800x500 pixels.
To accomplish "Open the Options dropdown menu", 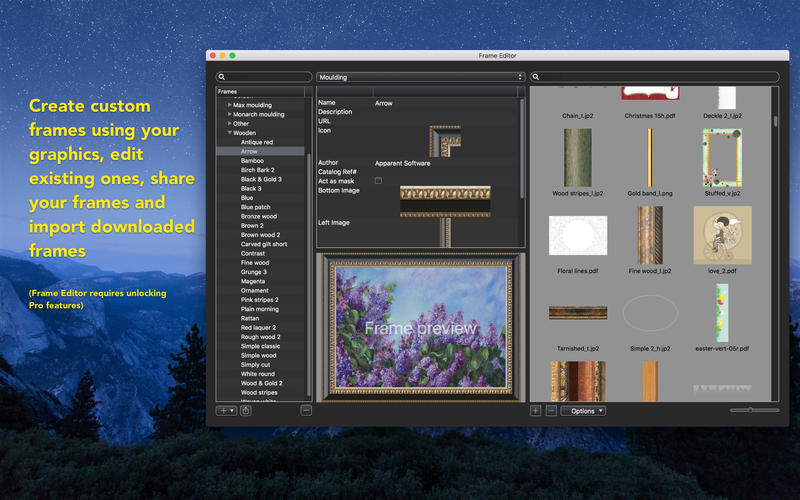I will coord(583,410).
